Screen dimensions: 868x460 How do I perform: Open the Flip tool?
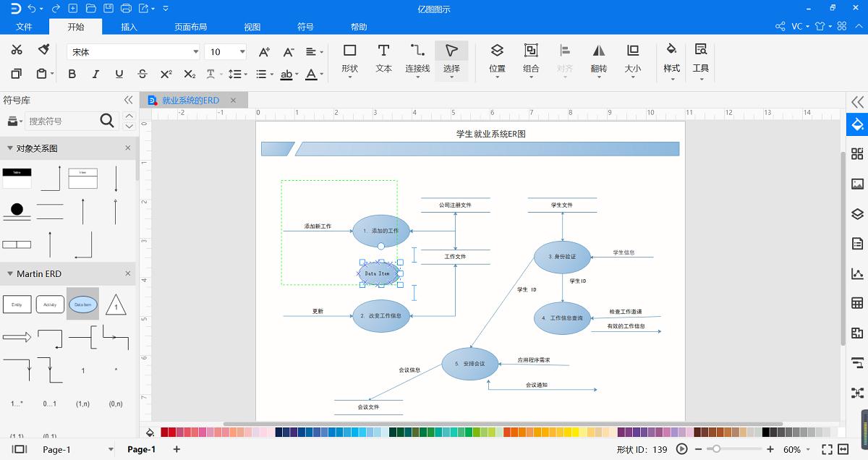598,58
